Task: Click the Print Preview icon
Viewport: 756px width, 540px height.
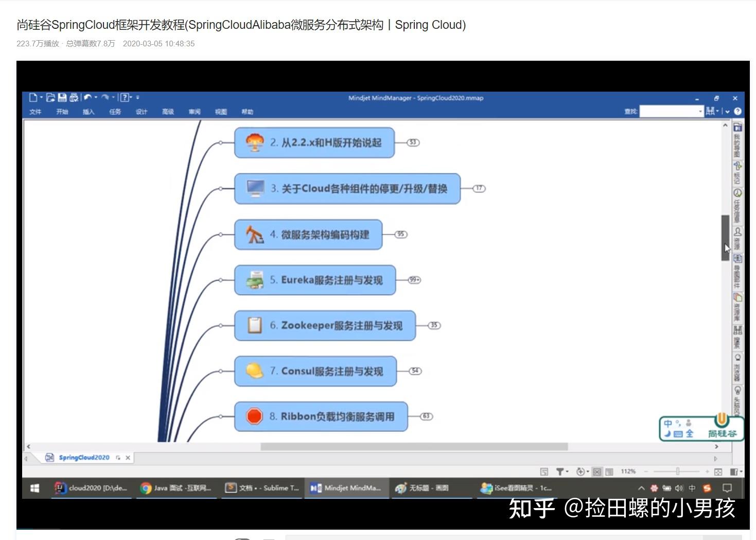Action: (x=74, y=97)
